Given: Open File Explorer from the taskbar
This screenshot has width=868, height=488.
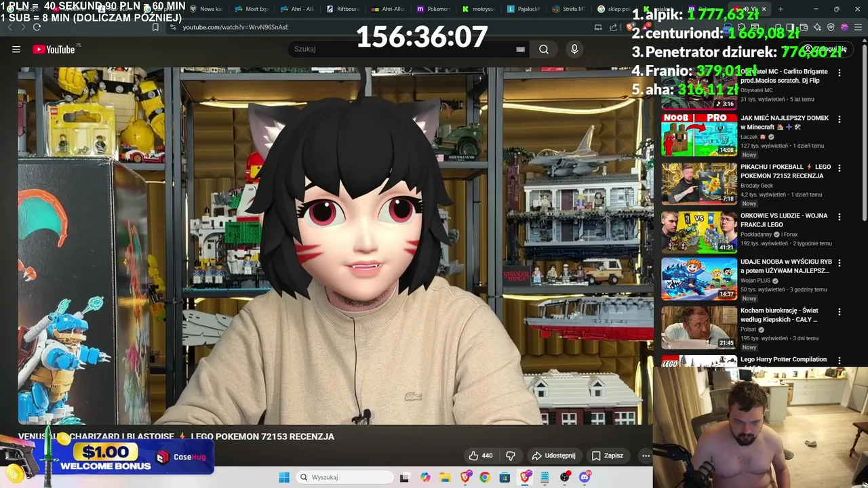Looking at the screenshot, I should click(x=445, y=477).
